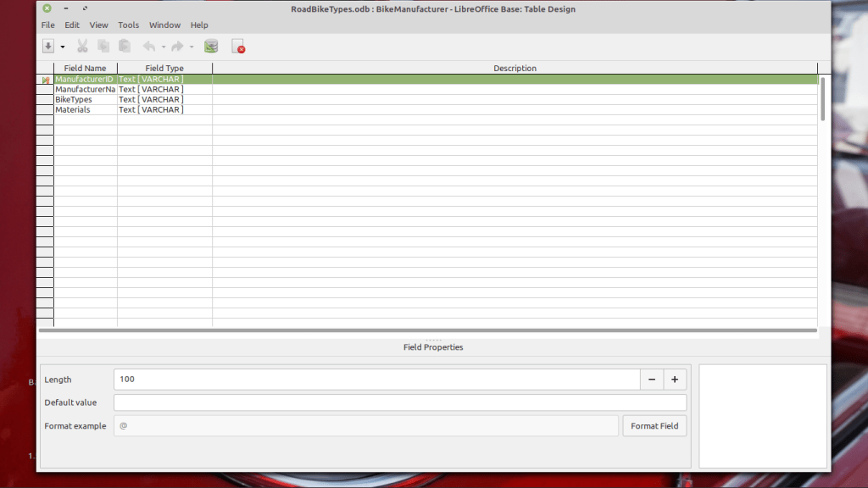868x488 pixels.
Task: Click the Undo arrow icon
Action: (149, 47)
